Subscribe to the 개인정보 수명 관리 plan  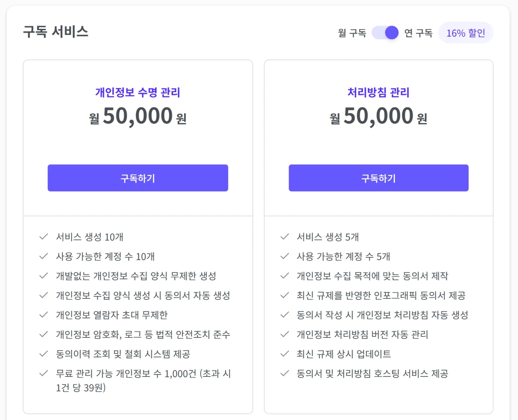(x=138, y=178)
